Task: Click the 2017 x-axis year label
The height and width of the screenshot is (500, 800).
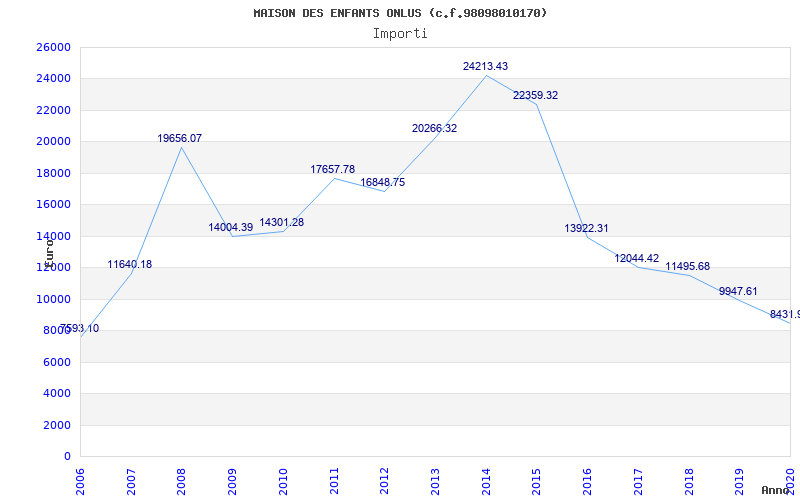Action: click(638, 481)
